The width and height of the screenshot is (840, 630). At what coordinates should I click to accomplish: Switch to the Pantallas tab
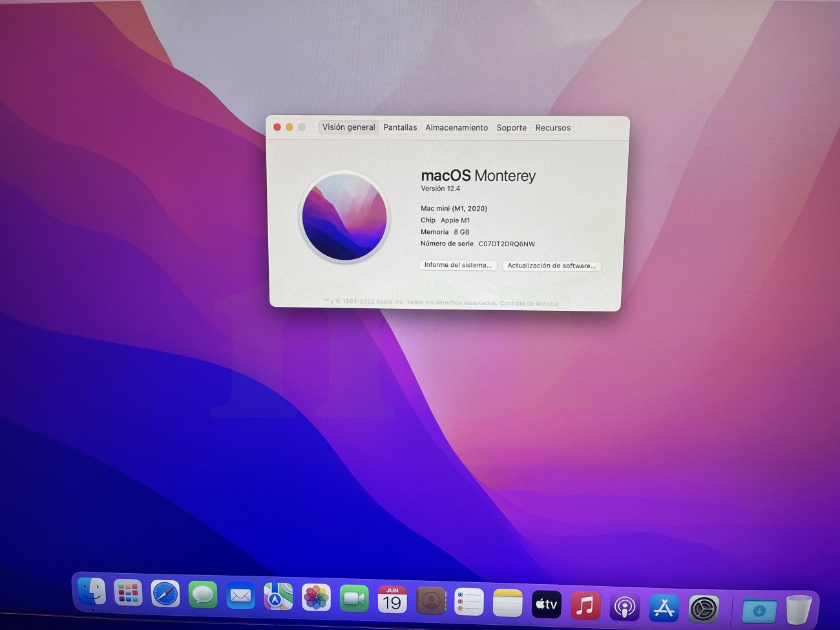(400, 127)
